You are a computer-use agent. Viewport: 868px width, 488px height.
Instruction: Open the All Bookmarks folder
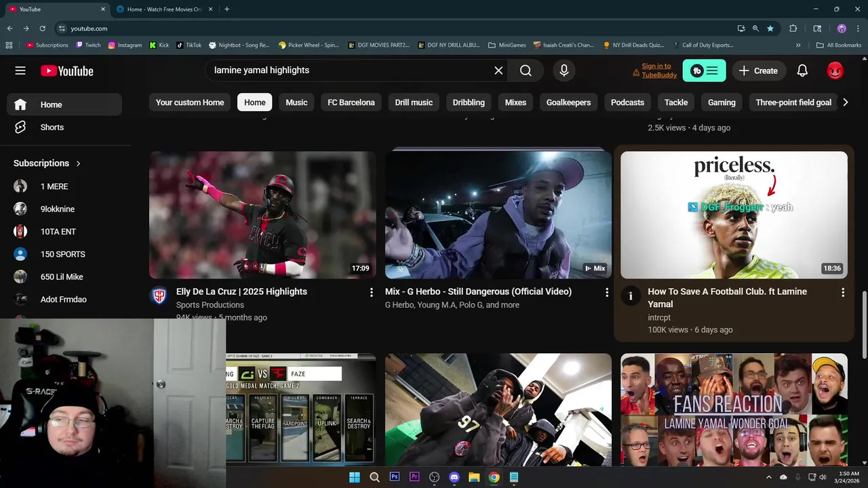[x=839, y=45]
